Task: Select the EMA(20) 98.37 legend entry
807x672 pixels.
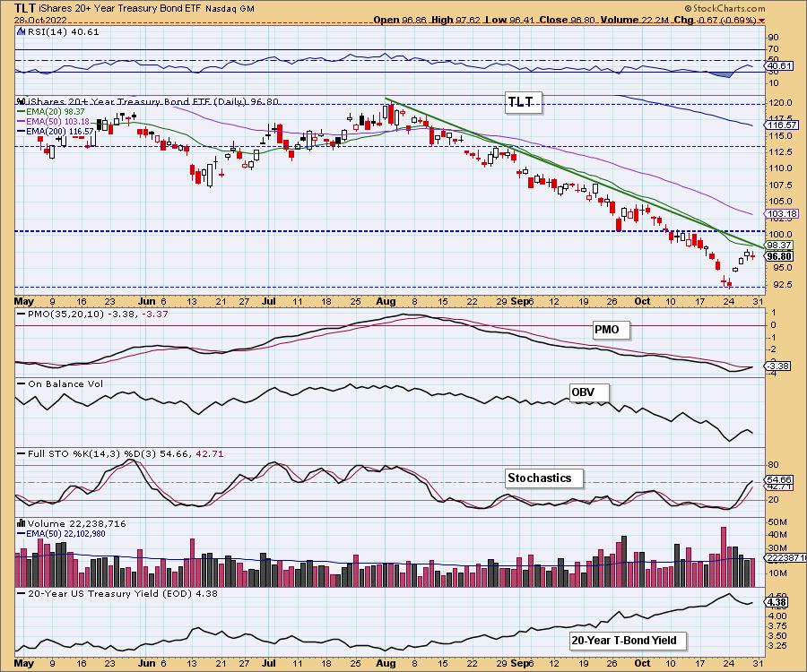Action: click(51, 112)
